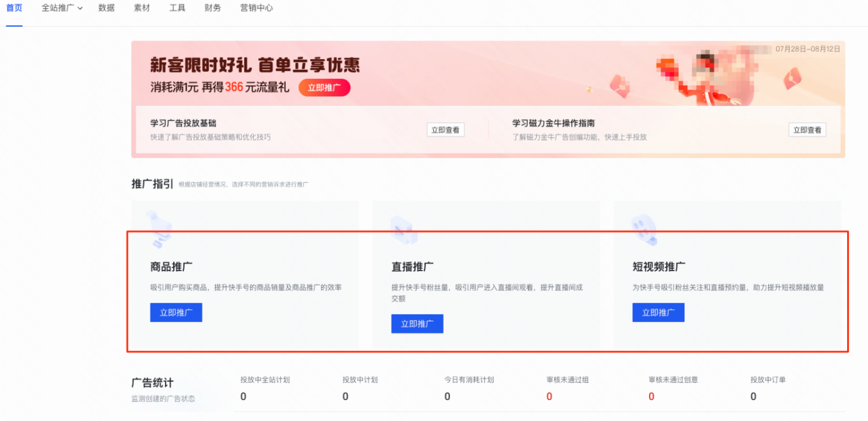Click the orange 立即推广 banner button
The width and height of the screenshot is (868, 421).
(x=324, y=88)
